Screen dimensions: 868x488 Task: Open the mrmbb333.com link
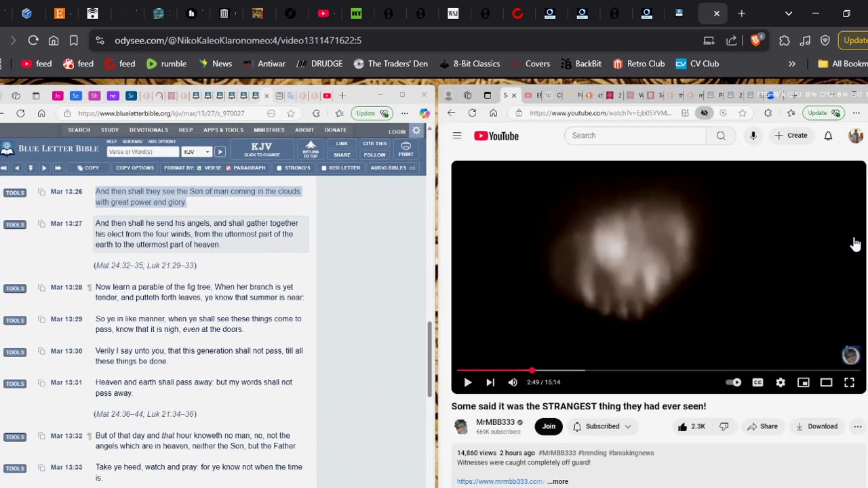tap(500, 481)
